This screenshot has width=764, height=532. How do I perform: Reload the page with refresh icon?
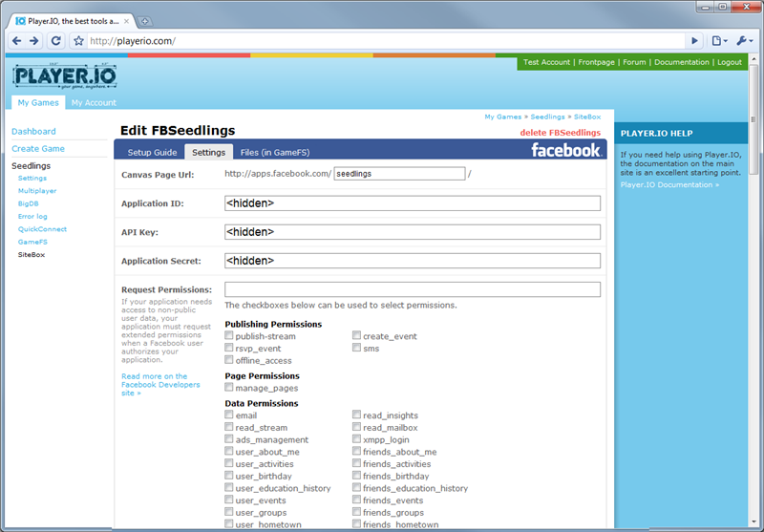coord(56,41)
